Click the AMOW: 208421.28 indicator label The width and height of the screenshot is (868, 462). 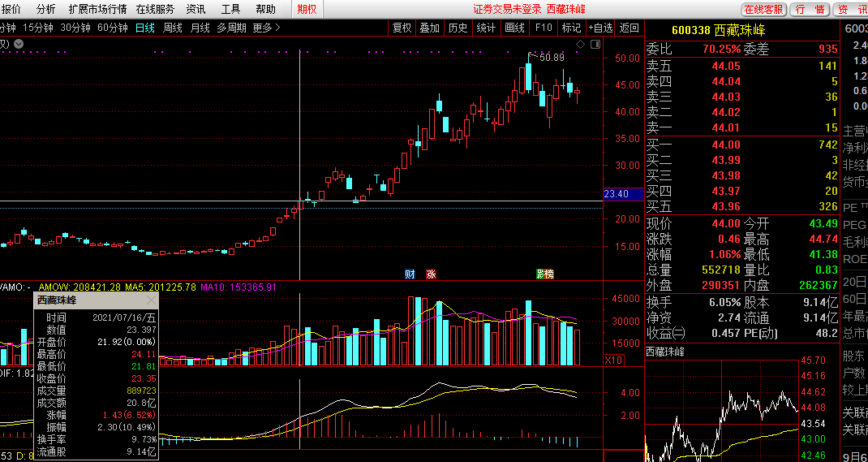click(79, 287)
